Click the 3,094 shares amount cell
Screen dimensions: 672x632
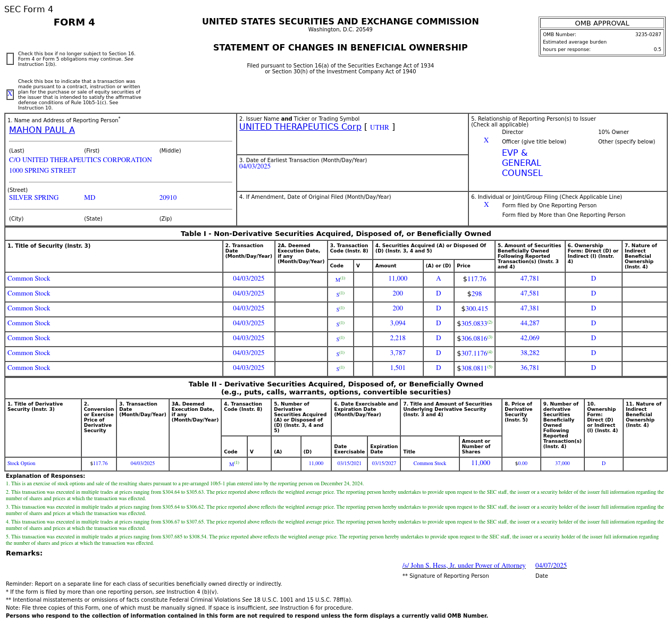click(x=398, y=323)
